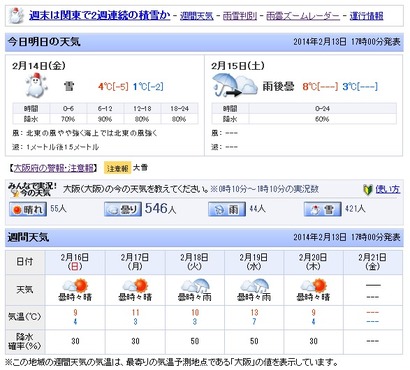The image size is (410, 370).
Task: Open the 週末は関東で2週連続の積雪か headline link
Action: pyautogui.click(x=99, y=15)
